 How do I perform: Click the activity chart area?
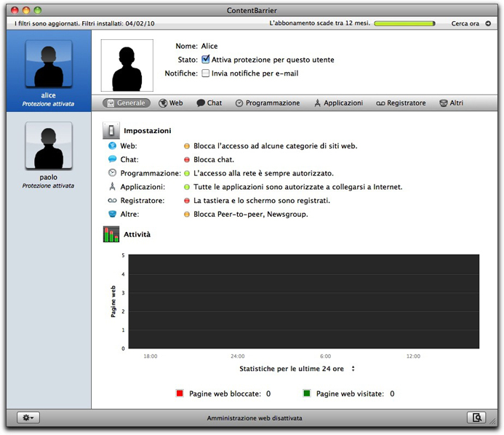point(304,302)
